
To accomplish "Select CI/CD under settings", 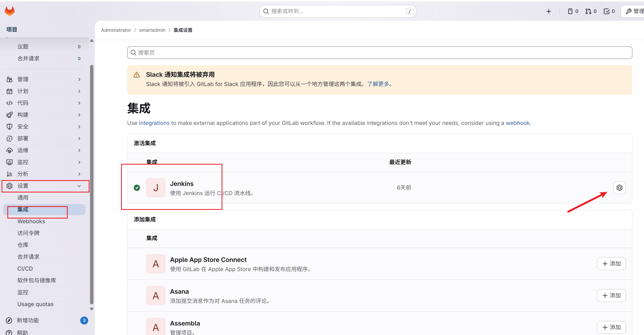I will [25, 268].
